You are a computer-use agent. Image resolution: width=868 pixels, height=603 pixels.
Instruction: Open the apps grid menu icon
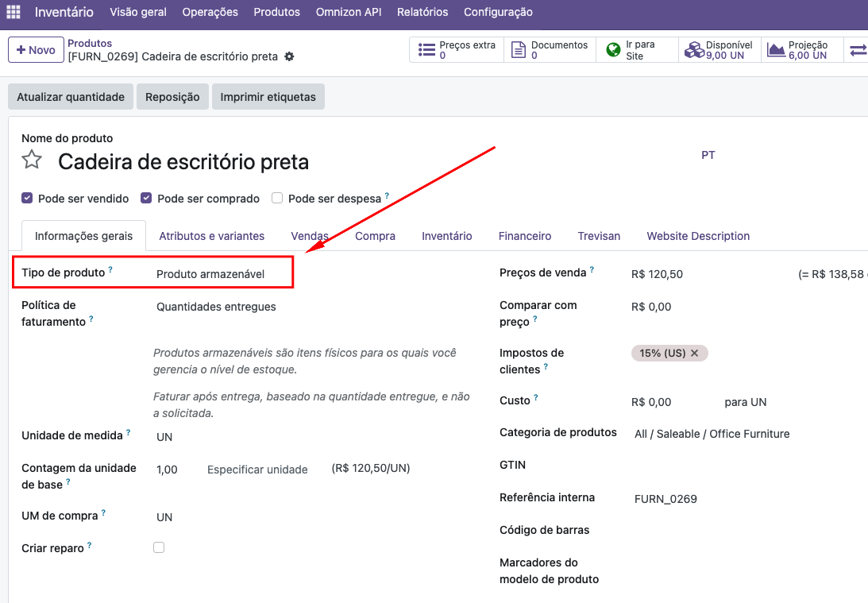click(x=14, y=12)
